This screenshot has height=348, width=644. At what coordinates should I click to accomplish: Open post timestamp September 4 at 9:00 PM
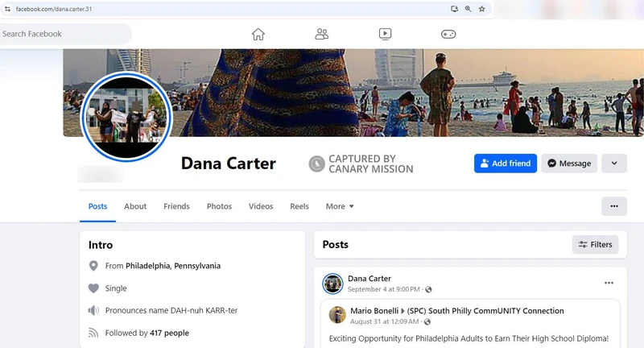(x=384, y=289)
